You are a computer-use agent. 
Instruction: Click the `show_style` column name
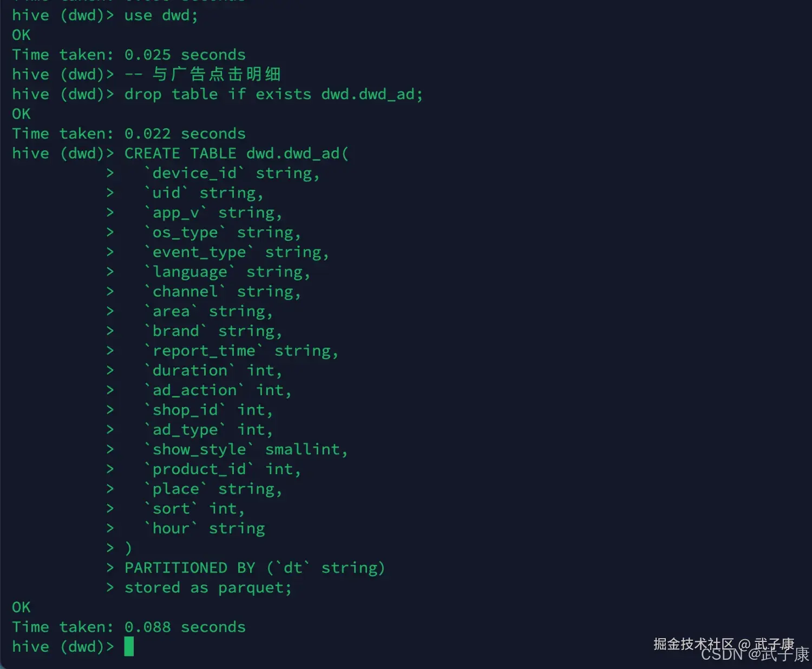point(199,449)
